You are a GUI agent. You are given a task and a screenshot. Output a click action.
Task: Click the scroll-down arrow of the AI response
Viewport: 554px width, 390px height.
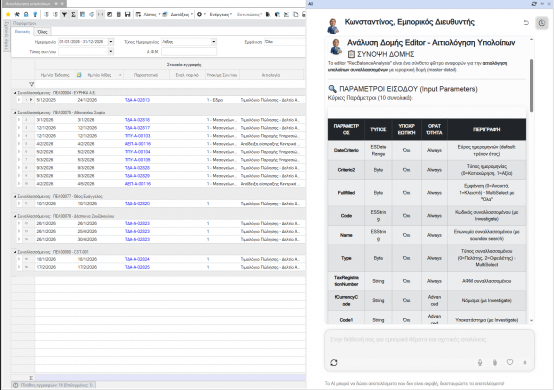point(531,320)
